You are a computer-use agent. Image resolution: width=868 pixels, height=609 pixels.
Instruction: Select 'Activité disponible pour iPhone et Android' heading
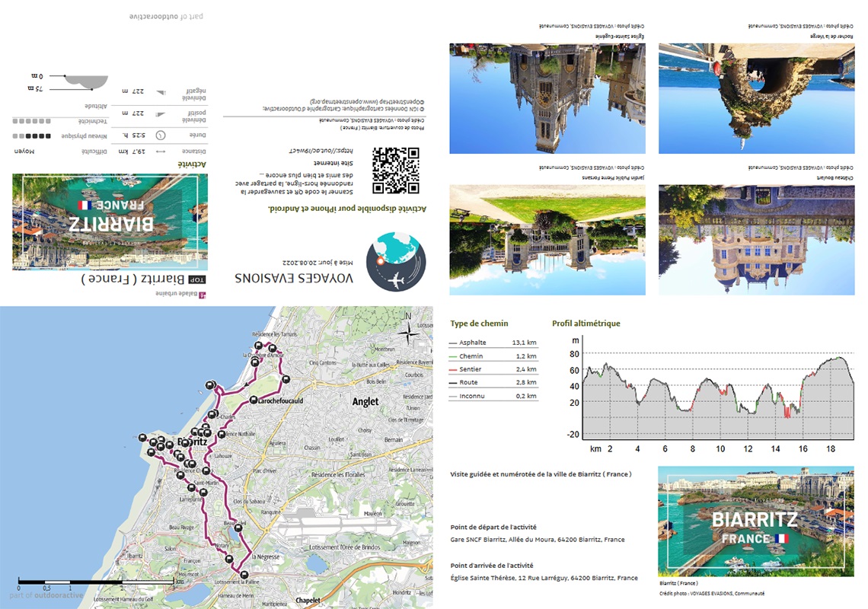[x=347, y=209]
